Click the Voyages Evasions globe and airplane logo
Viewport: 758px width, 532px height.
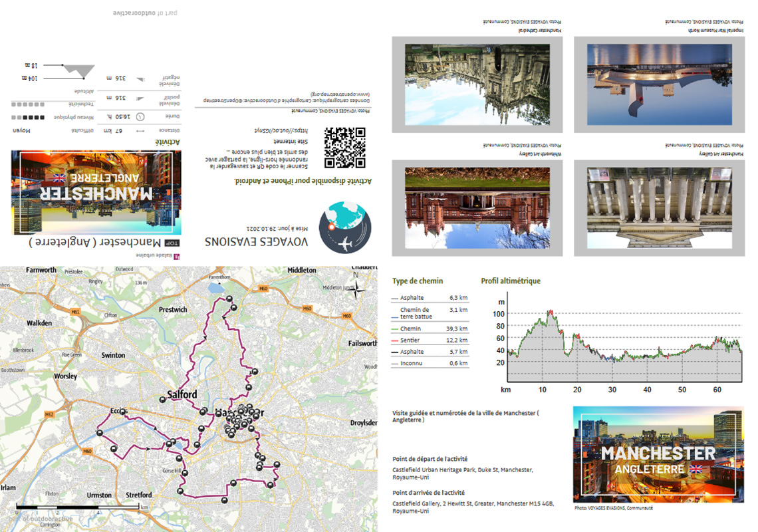click(345, 227)
